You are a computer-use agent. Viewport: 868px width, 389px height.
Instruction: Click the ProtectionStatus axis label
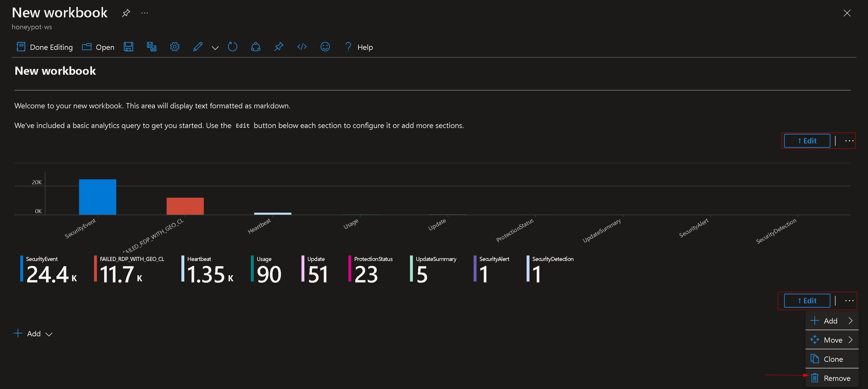point(515,230)
